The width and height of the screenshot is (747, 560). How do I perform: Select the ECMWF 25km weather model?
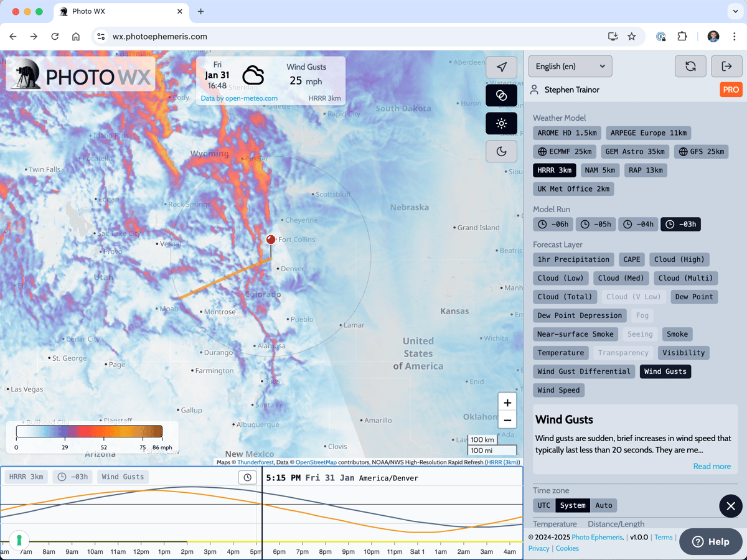[565, 152]
